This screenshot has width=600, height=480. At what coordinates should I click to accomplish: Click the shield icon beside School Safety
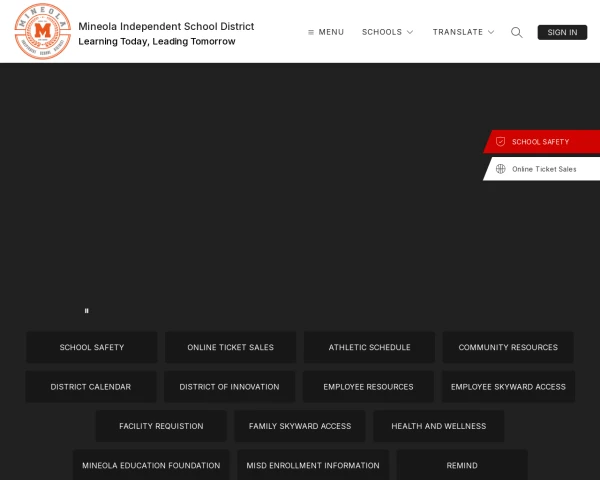[500, 142]
